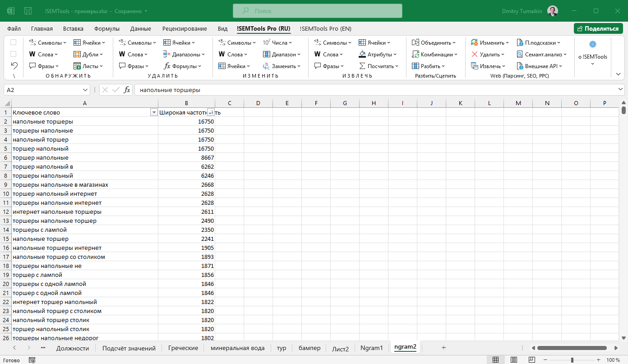Click the Поиск search box
The image size is (628, 364).
[x=317, y=11]
